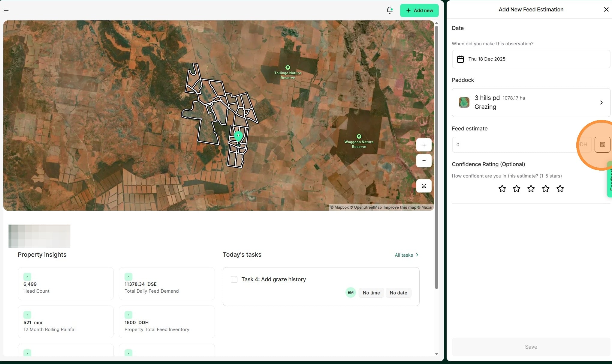Image resolution: width=612 pixels, height=364 pixels.
Task: Zoom out on the map
Action: click(424, 161)
